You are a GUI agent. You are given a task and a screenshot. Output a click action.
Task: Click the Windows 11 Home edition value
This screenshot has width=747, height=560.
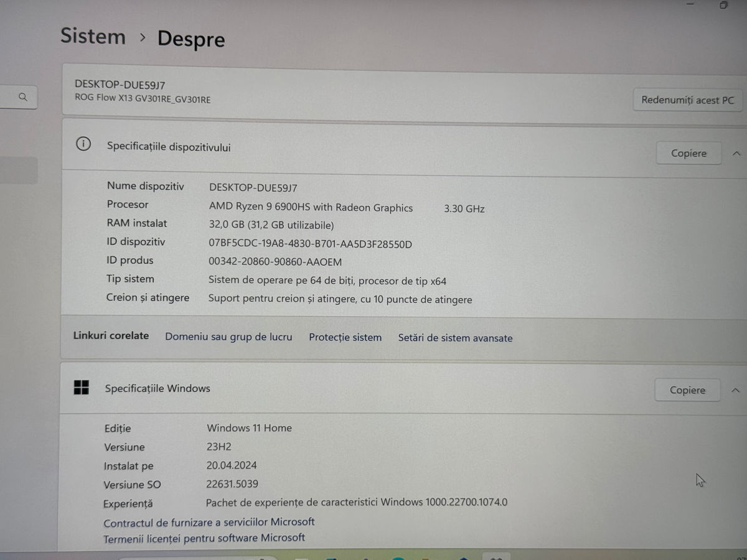[249, 428]
